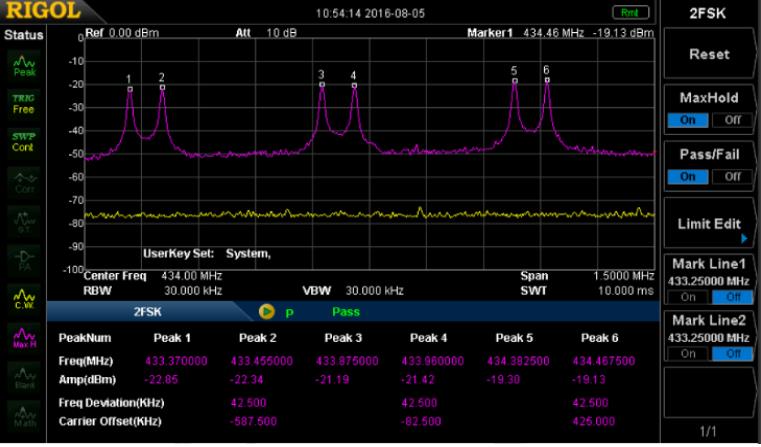Click the marker on peak 6

[x=547, y=80]
